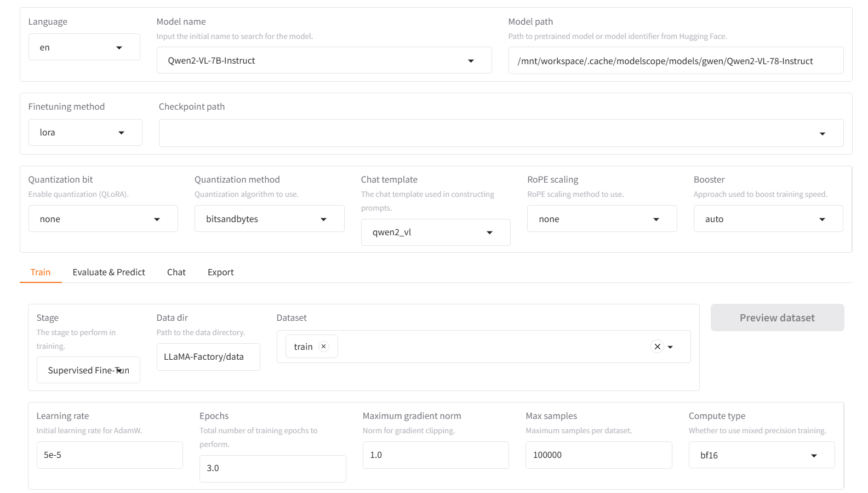The width and height of the screenshot is (868, 493).
Task: Expand the Quantization method arrow
Action: 323,219
